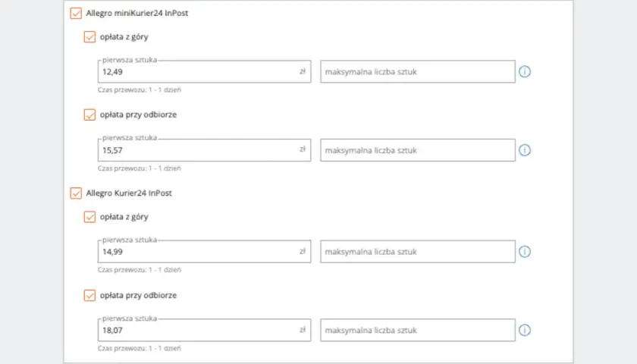Image resolution: width=637 pixels, height=364 pixels.
Task: Focus maksymalna liczba sztuk next to 15,57
Action: (x=418, y=150)
